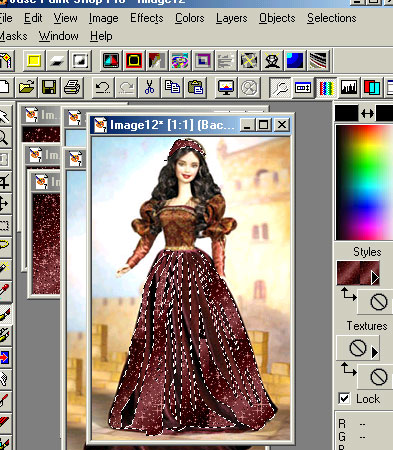393x450 pixels.
Task: Click the gray gradient square effect icon
Action: pyautogui.click(x=80, y=61)
